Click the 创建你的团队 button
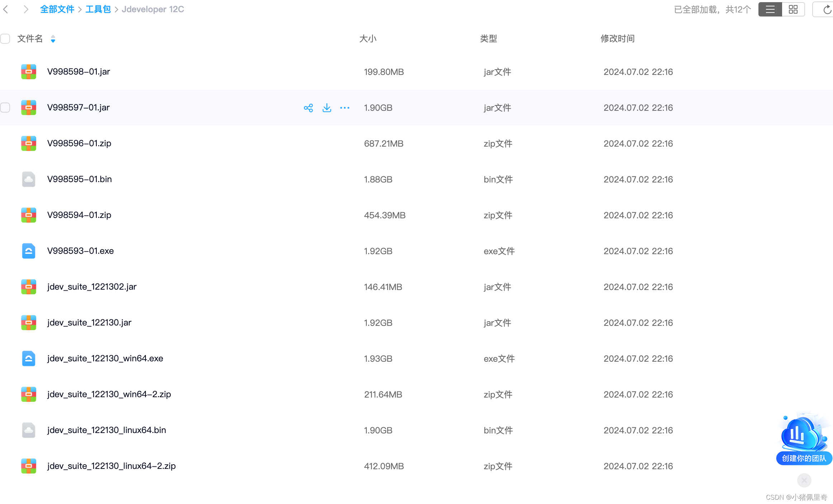Screen dimensions: 833x504 [x=804, y=458]
